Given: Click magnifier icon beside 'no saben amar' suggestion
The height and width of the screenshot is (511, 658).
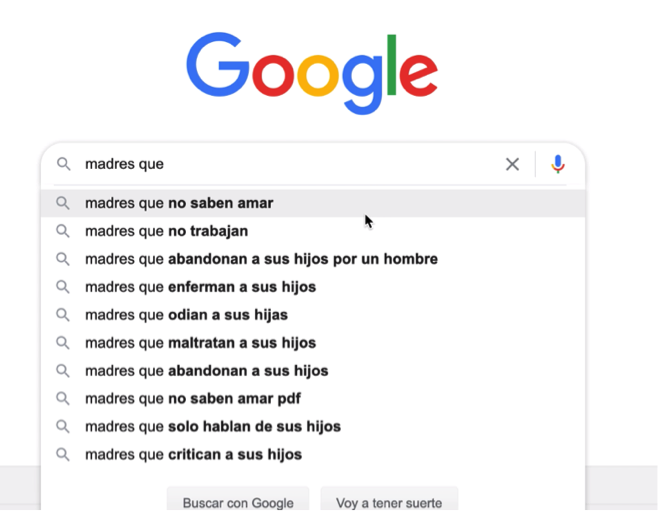Looking at the screenshot, I should coord(63,203).
